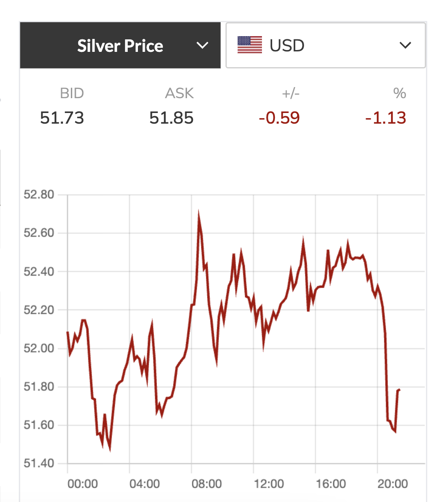Click the chart's highest peak after 08:00
The width and height of the screenshot is (448, 502).
click(199, 214)
